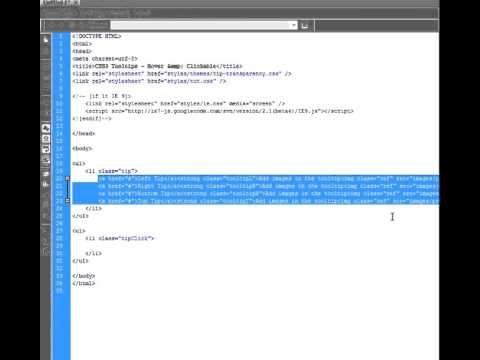Open Live View options icon beside address field
The width and height of the screenshot is (480, 360).
pyautogui.click(x=305, y=26)
